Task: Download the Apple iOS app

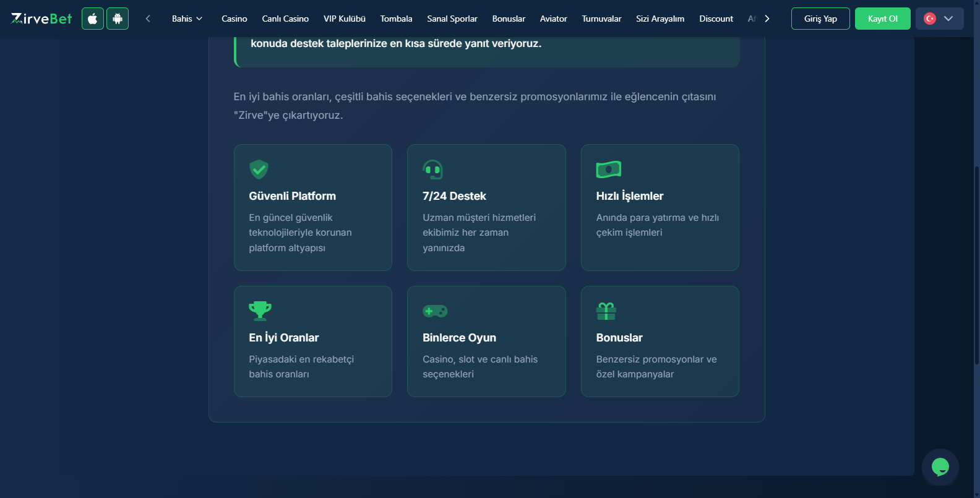Action: pos(93,19)
